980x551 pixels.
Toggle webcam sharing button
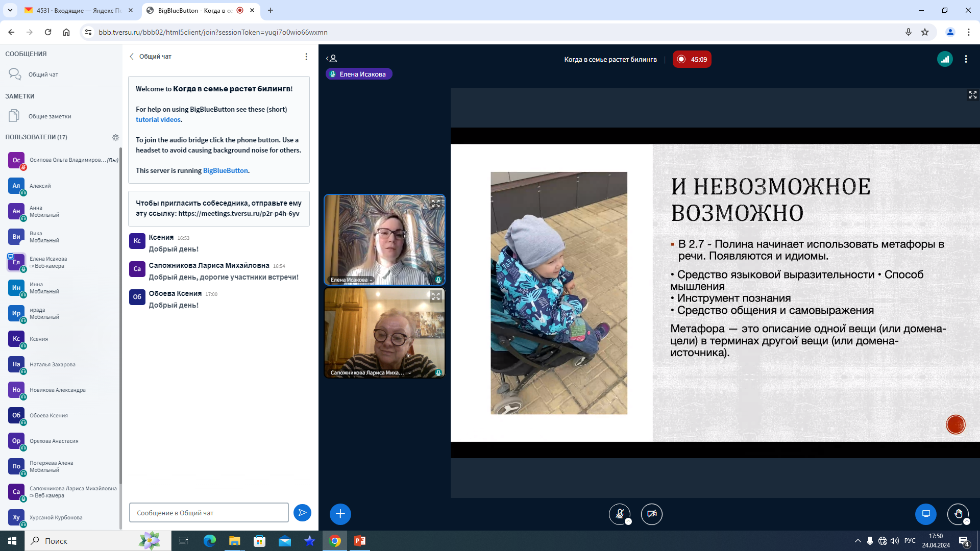pos(652,514)
